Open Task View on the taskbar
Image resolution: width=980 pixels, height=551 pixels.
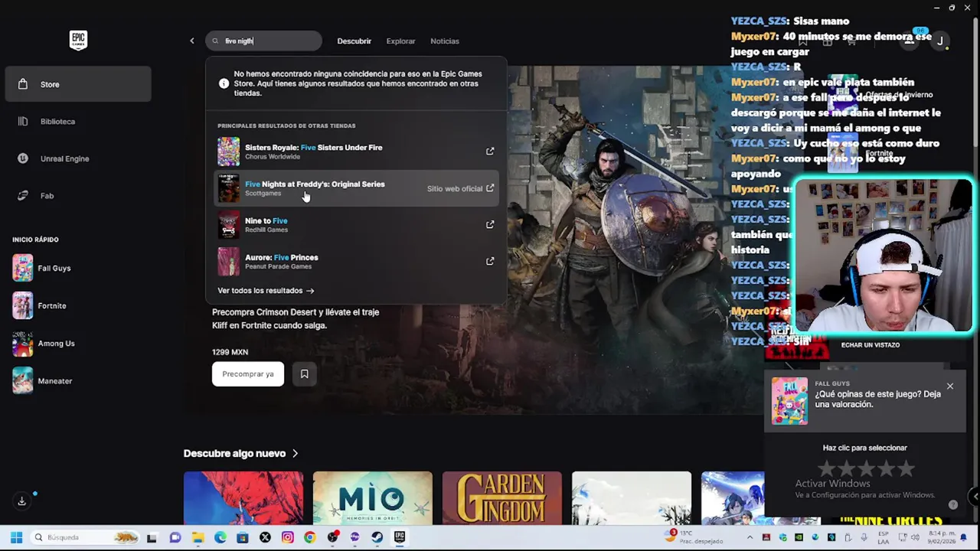coord(152,537)
